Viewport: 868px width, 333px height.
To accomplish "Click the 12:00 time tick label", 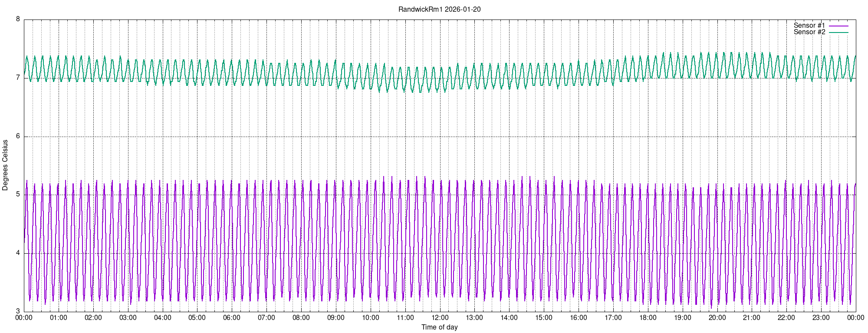I will point(440,318).
